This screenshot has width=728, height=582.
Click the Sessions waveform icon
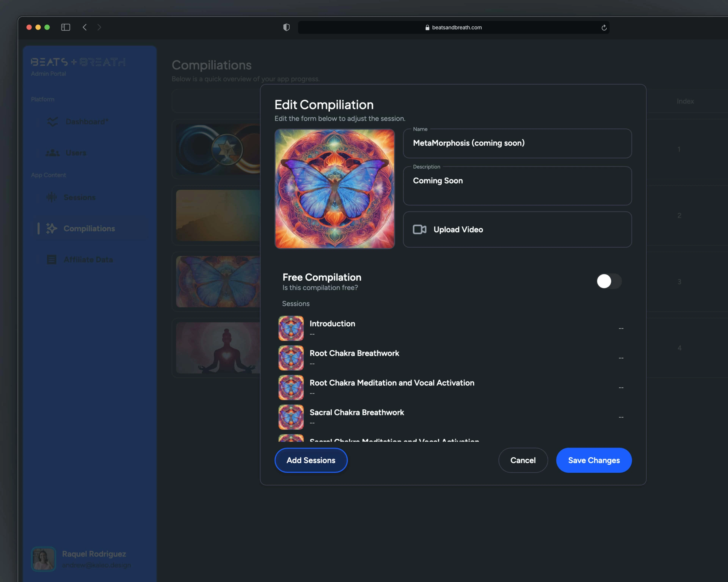click(51, 197)
